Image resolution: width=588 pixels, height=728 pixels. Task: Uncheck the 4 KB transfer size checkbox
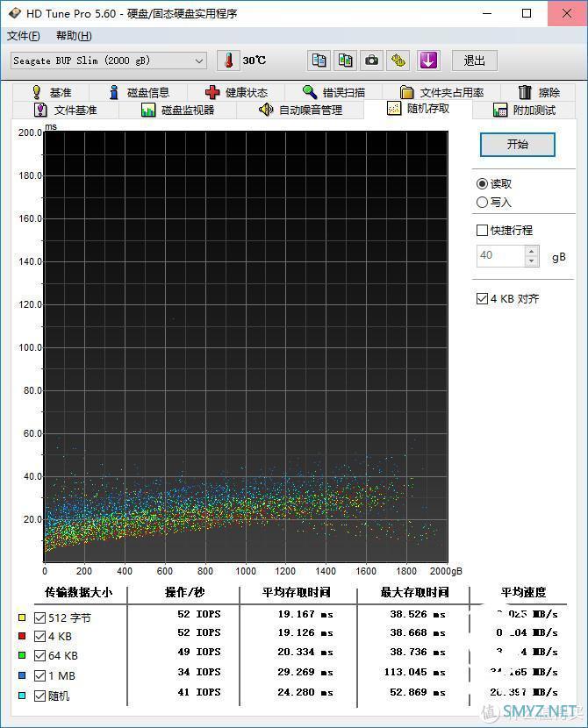point(40,637)
